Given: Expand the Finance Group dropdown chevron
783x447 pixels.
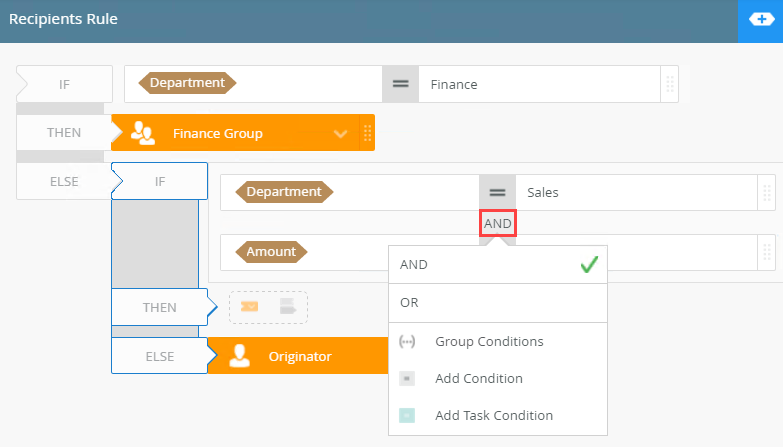Looking at the screenshot, I should tap(341, 133).
